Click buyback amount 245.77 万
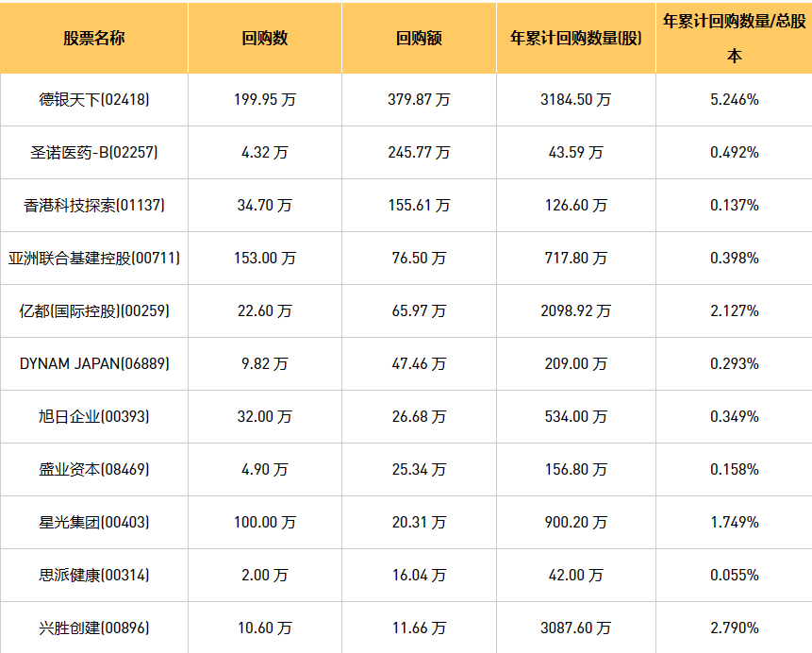The height and width of the screenshot is (653, 812). click(419, 152)
